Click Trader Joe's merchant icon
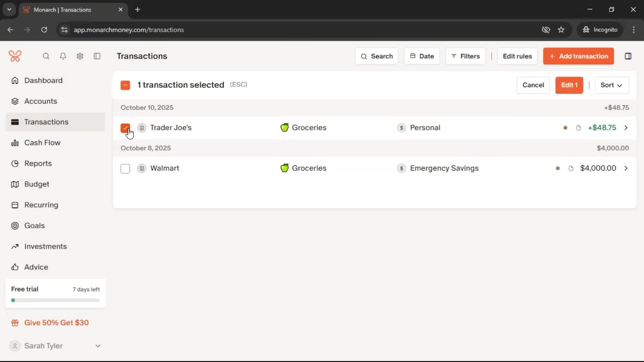This screenshot has height=362, width=644. pyautogui.click(x=142, y=128)
